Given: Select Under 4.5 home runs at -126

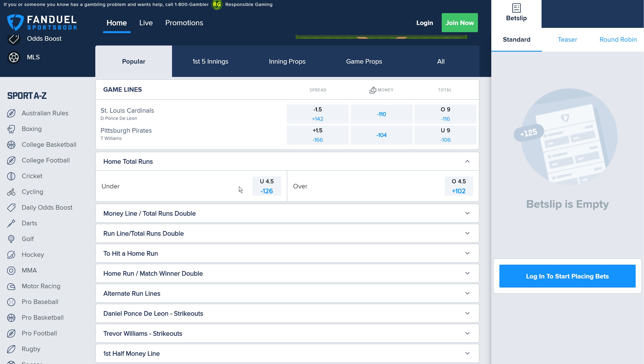Looking at the screenshot, I should point(267,186).
